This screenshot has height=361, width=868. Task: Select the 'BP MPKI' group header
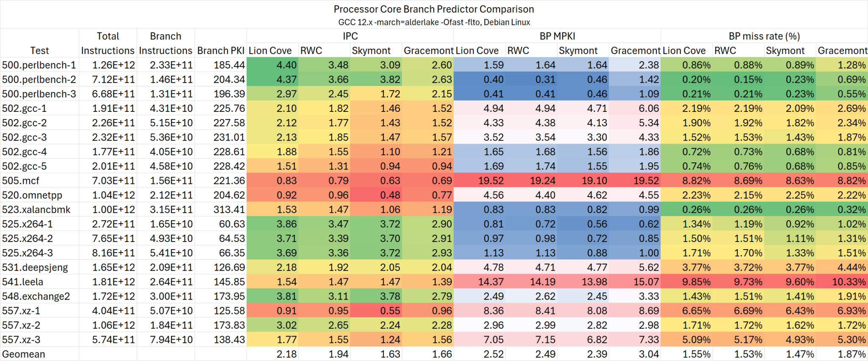[557, 36]
